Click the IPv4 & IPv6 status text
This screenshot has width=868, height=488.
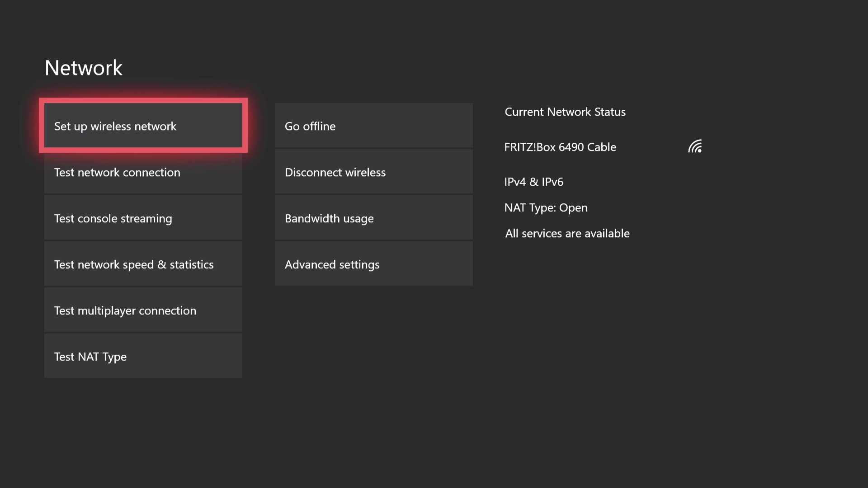(x=533, y=182)
